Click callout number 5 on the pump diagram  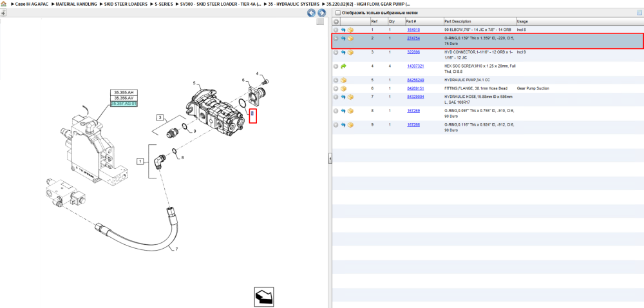tap(194, 83)
